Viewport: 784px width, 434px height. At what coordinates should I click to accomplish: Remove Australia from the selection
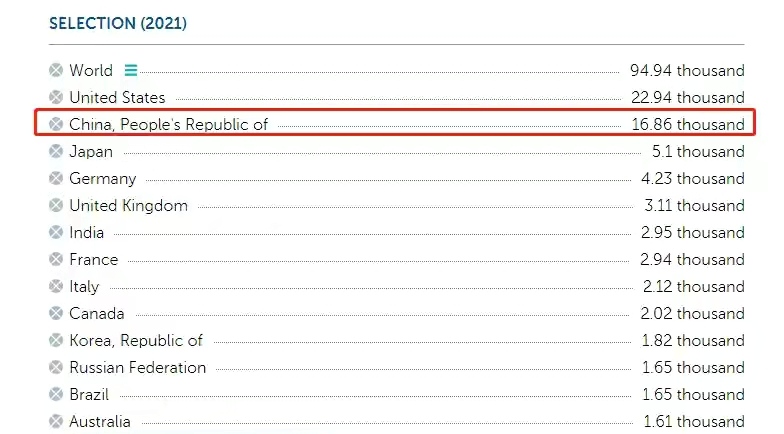56,422
